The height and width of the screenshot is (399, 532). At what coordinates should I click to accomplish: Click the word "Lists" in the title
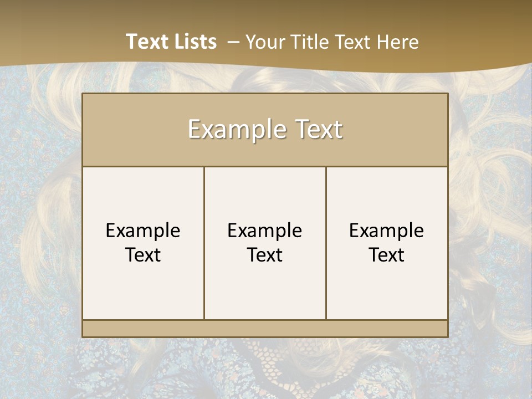point(198,42)
